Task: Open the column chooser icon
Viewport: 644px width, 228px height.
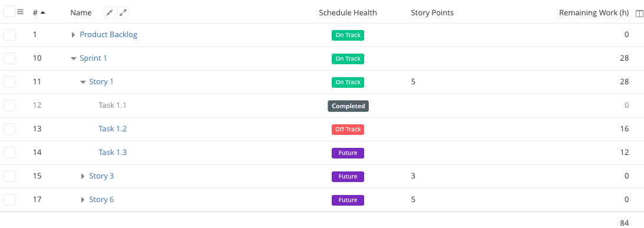Action: pos(639,14)
